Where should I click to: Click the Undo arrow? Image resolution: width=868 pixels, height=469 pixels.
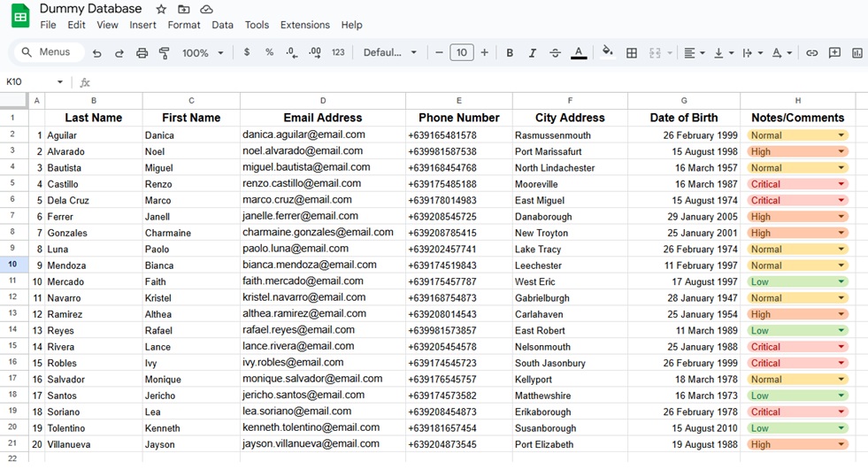click(x=96, y=53)
